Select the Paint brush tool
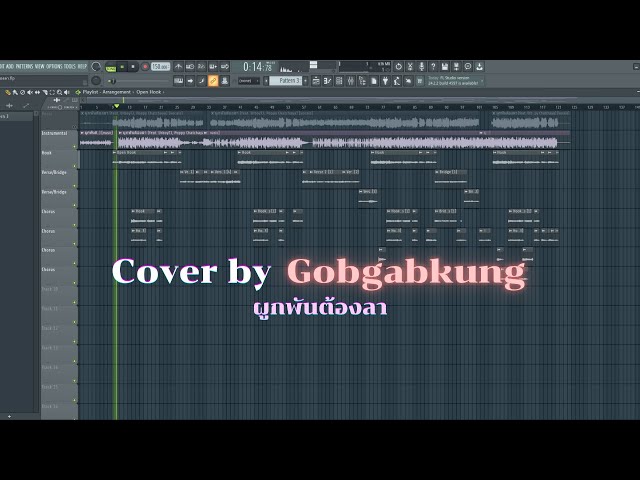This screenshot has height=480, width=640. tap(15, 93)
